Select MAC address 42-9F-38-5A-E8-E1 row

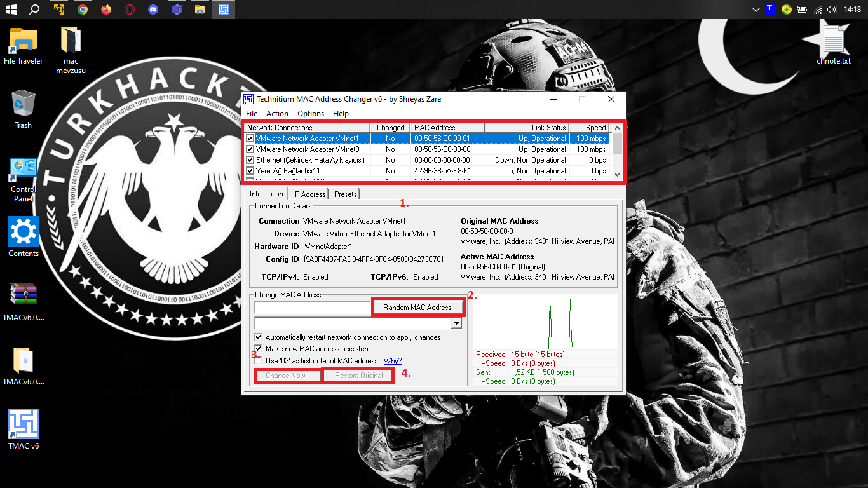click(x=428, y=171)
